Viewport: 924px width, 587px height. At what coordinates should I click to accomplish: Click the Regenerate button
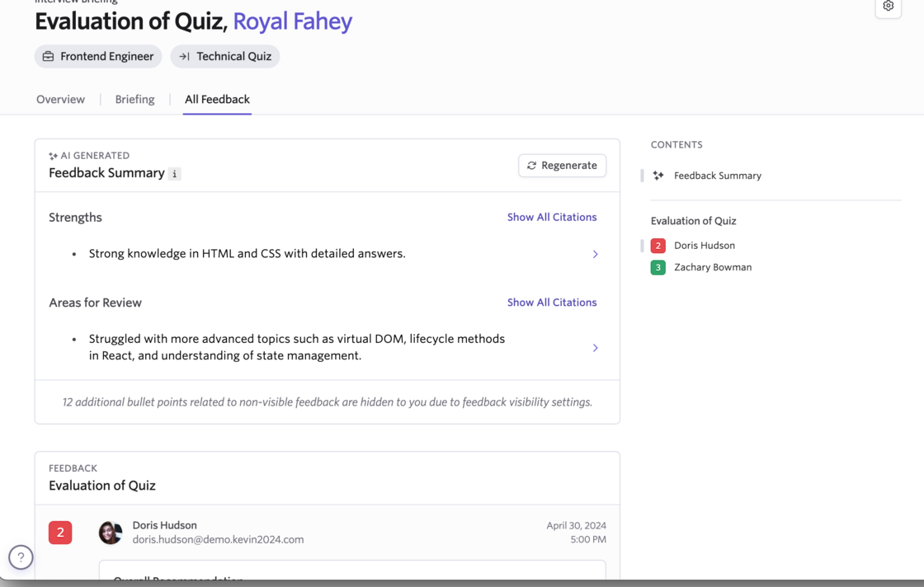point(562,166)
